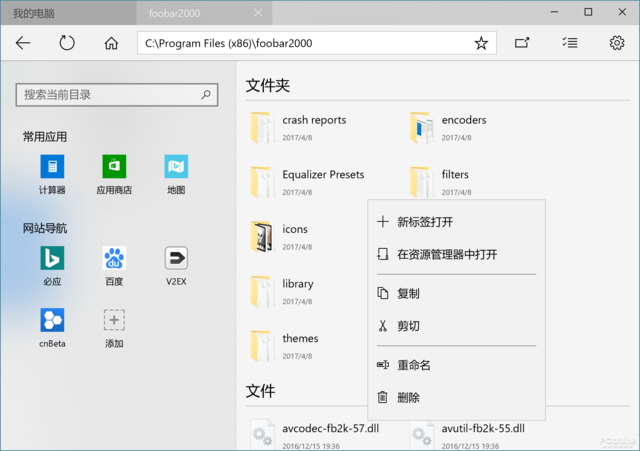The width and height of the screenshot is (640, 451).
Task: Open the cnBeta site shortcut
Action: click(52, 328)
